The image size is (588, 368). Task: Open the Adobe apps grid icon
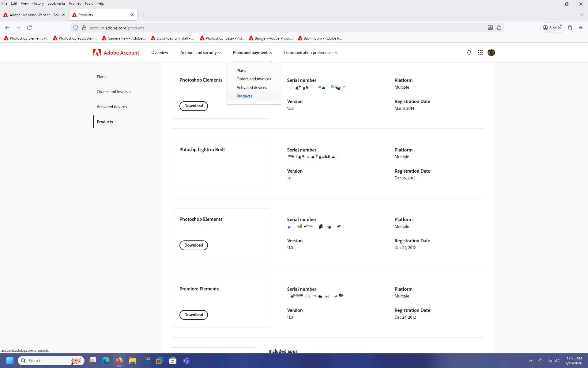[480, 52]
